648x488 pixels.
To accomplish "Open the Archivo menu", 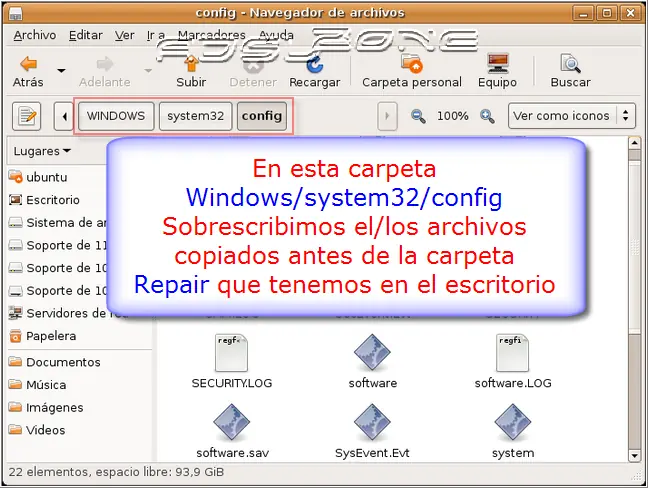I will [35, 36].
